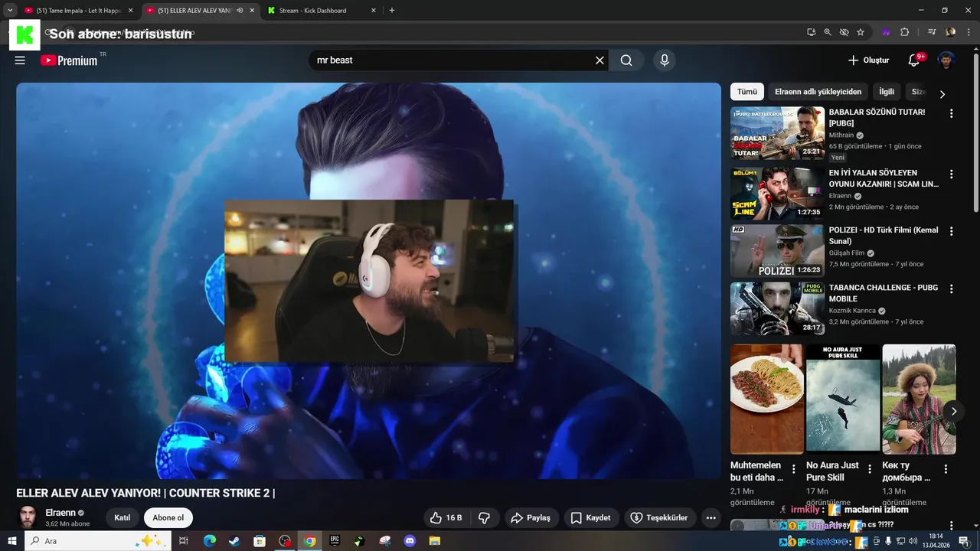Clear the 'mr beast' search text
Screen dimensions: 980x551
point(599,60)
